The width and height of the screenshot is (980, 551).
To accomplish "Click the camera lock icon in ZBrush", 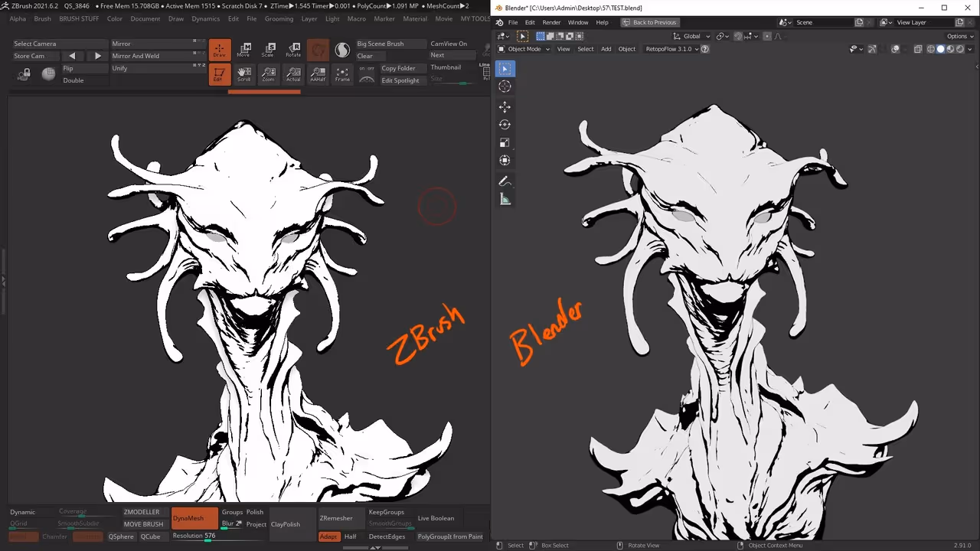I will pos(24,74).
